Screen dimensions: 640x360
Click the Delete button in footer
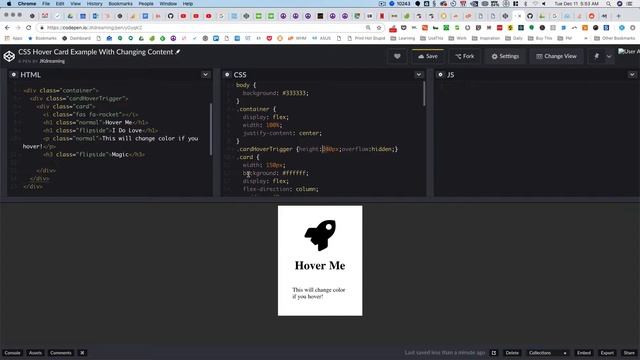pos(512,353)
